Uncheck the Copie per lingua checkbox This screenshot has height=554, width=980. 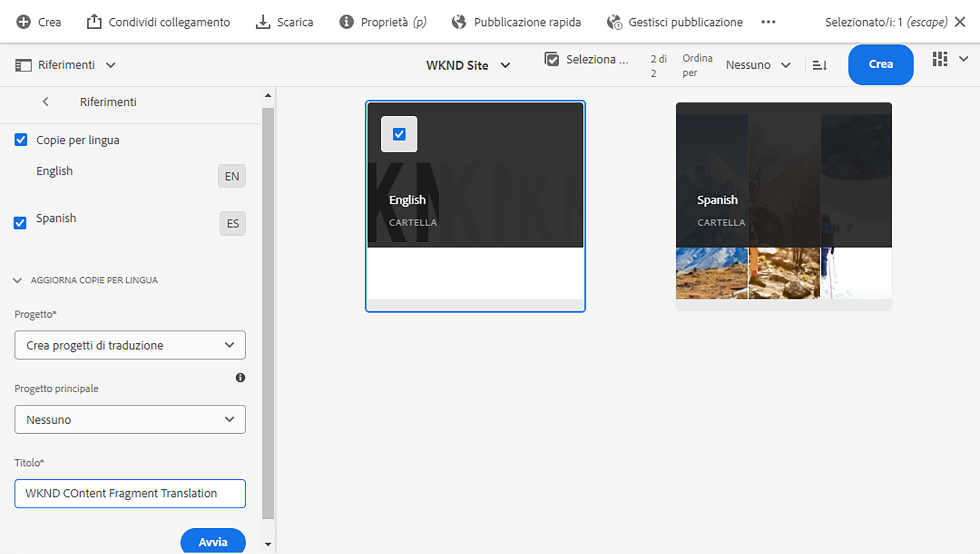click(x=21, y=140)
